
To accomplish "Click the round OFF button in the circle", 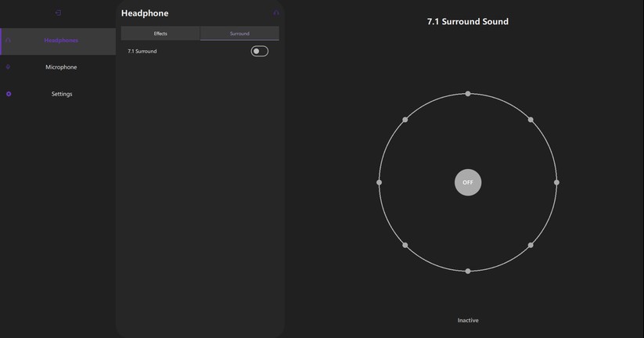I will tap(468, 182).
